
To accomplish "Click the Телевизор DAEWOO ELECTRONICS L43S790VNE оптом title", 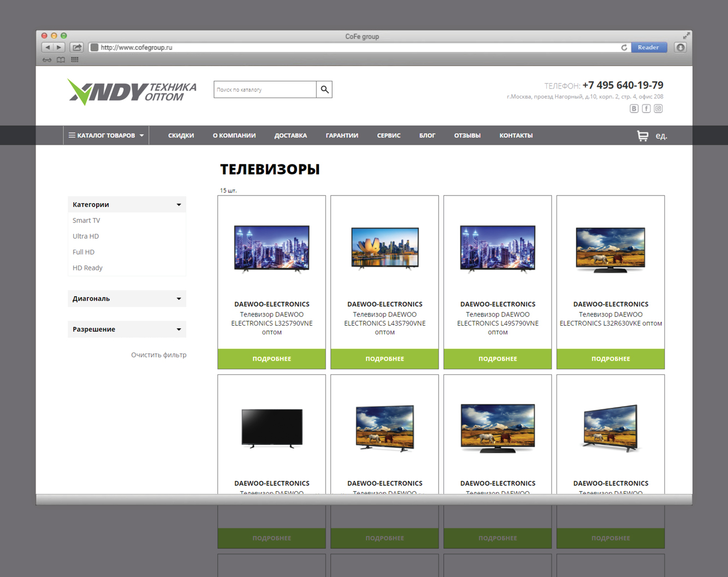I will pyautogui.click(x=384, y=323).
